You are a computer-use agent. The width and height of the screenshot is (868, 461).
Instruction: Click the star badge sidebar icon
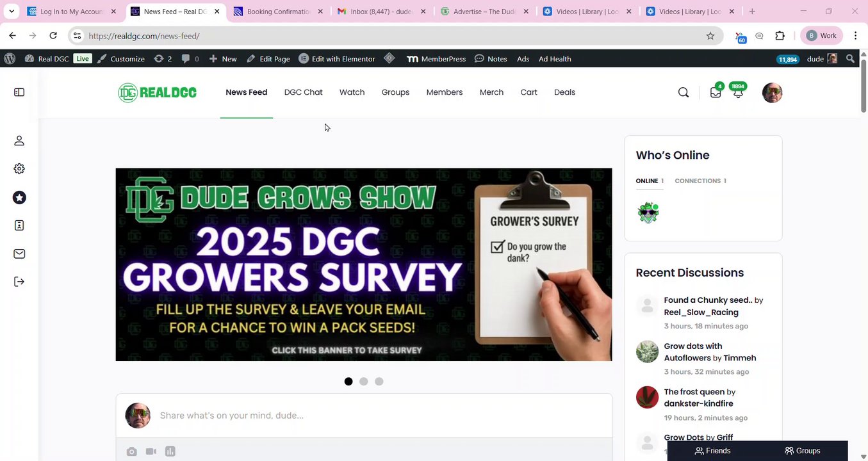click(19, 198)
